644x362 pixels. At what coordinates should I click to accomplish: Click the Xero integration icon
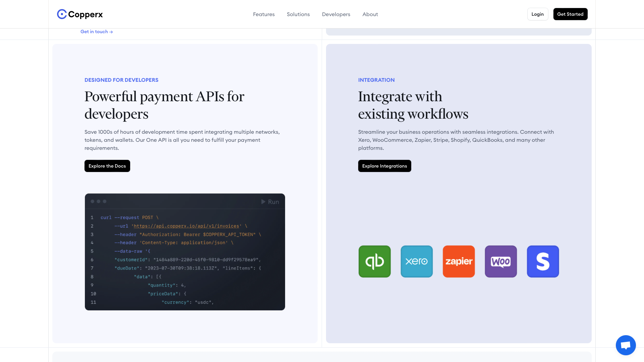417,261
